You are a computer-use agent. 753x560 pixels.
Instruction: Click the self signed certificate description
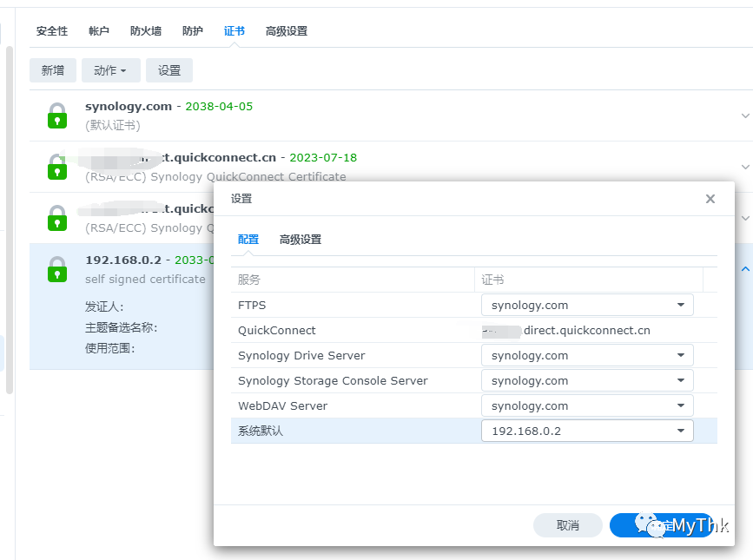pyautogui.click(x=145, y=280)
